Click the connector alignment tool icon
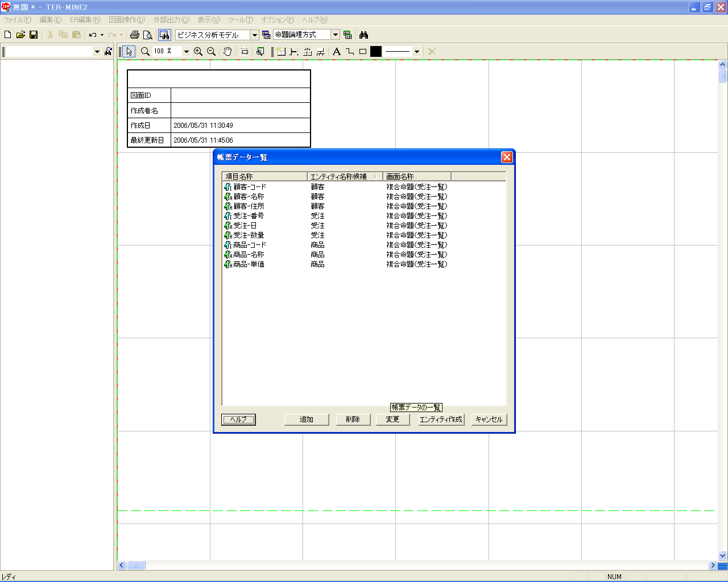The image size is (728, 582). (x=321, y=52)
